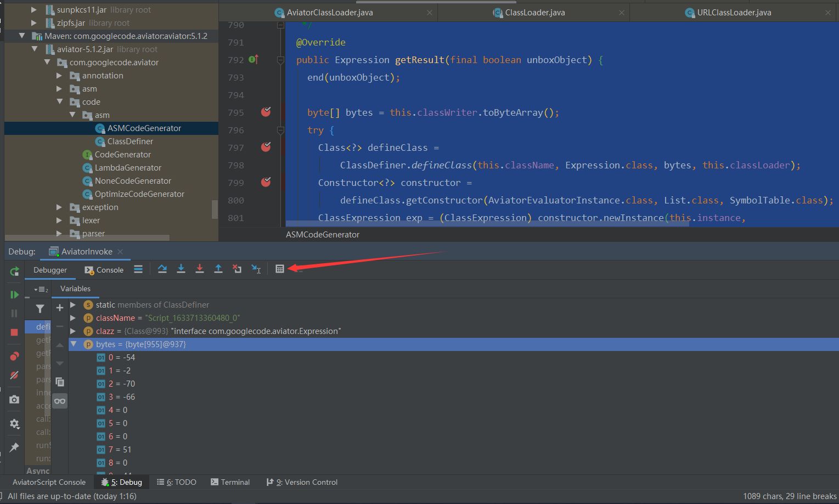
Task: Open Evaluate Expression calculator icon
Action: (280, 269)
